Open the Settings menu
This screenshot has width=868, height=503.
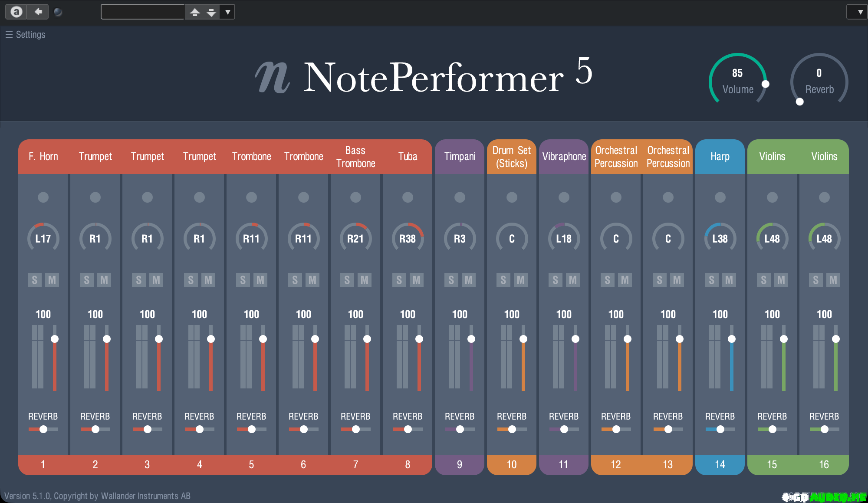pyautogui.click(x=25, y=35)
